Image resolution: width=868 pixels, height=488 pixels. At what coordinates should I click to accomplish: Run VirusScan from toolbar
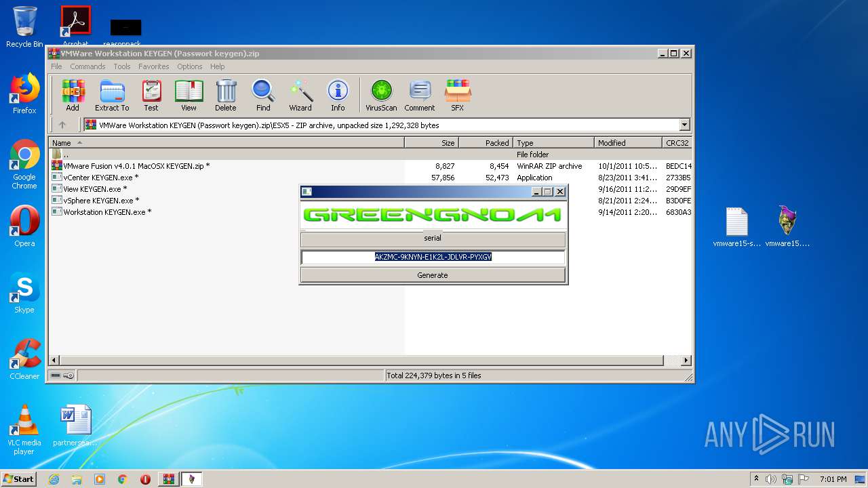[381, 96]
